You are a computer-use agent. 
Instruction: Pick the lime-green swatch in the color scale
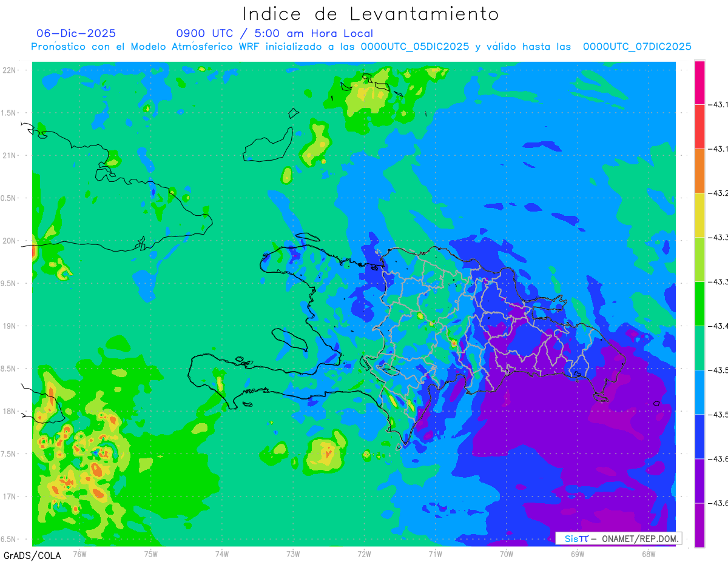pyautogui.click(x=700, y=259)
